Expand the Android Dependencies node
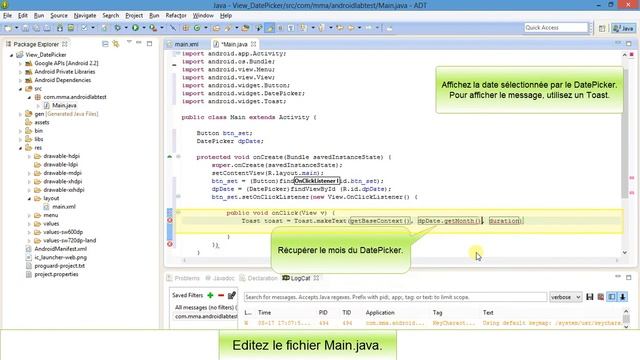640x360 pixels. [x=20, y=80]
